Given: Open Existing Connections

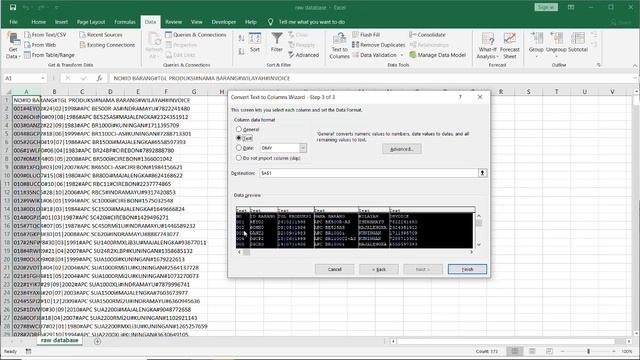Looking at the screenshot, I should pos(107,45).
